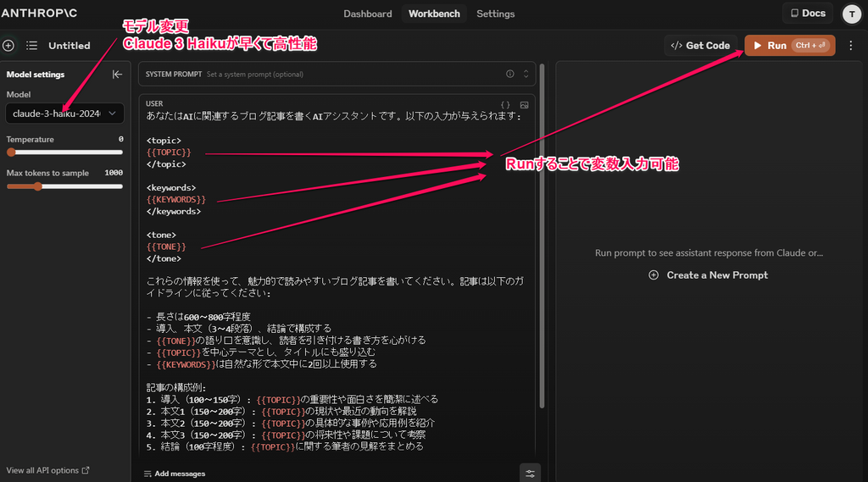Click the Model settings heading
Image resolution: width=868 pixels, height=482 pixels.
pos(36,75)
